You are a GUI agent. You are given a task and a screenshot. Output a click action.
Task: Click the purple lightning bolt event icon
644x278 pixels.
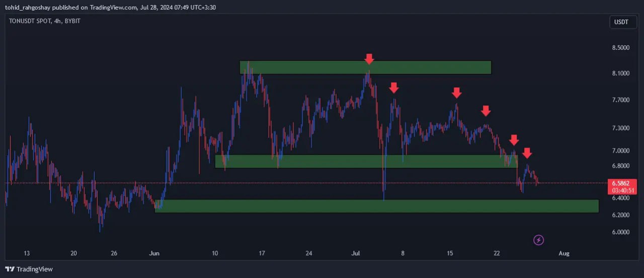(538, 240)
